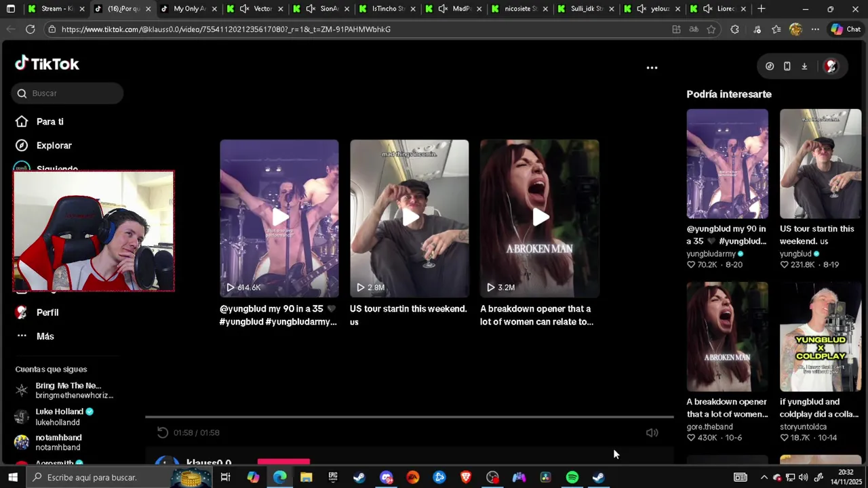Switch to the My Only Angel tab
868x488 pixels.
189,9
